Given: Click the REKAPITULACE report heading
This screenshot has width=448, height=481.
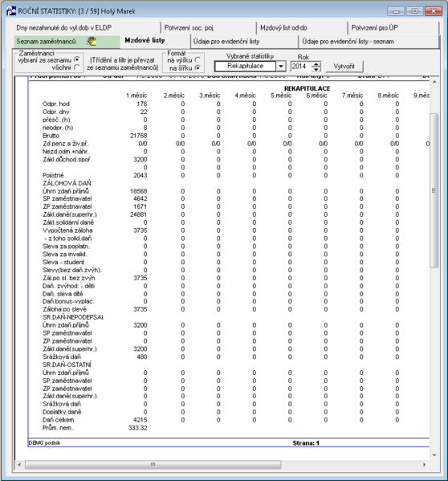Looking at the screenshot, I should pyautogui.click(x=307, y=88).
